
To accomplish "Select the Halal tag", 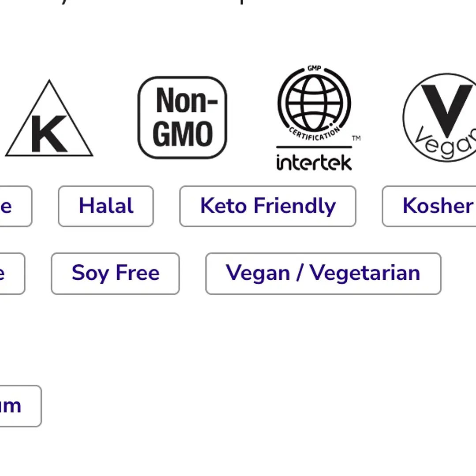I will (106, 206).
